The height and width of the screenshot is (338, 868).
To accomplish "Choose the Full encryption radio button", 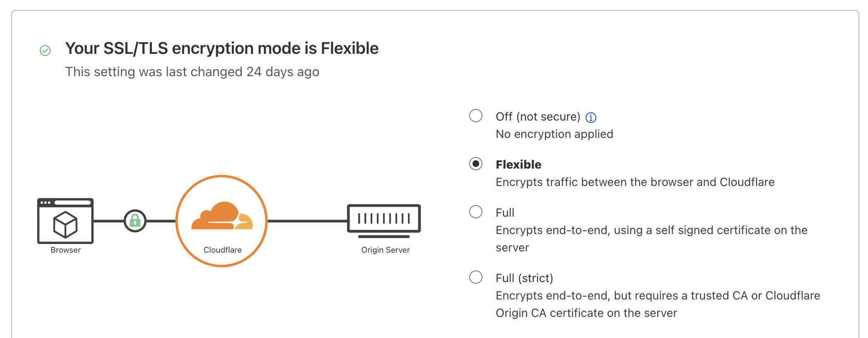I will click(x=476, y=212).
